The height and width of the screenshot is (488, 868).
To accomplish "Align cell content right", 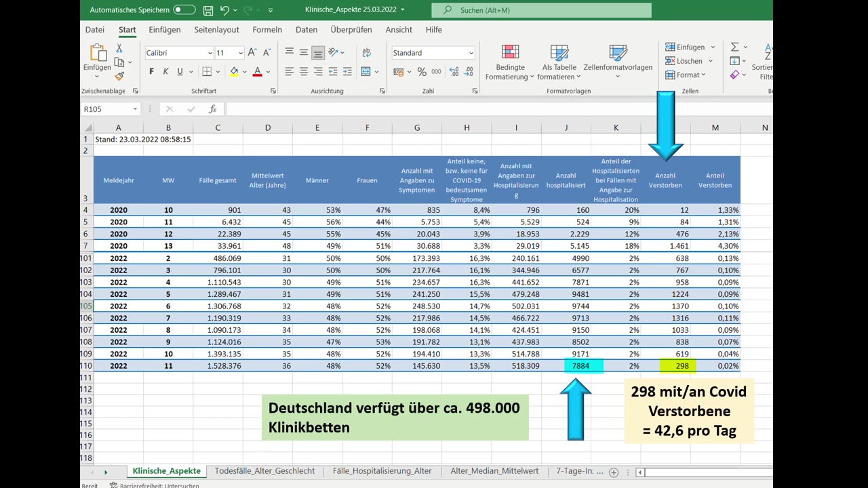I will point(318,72).
